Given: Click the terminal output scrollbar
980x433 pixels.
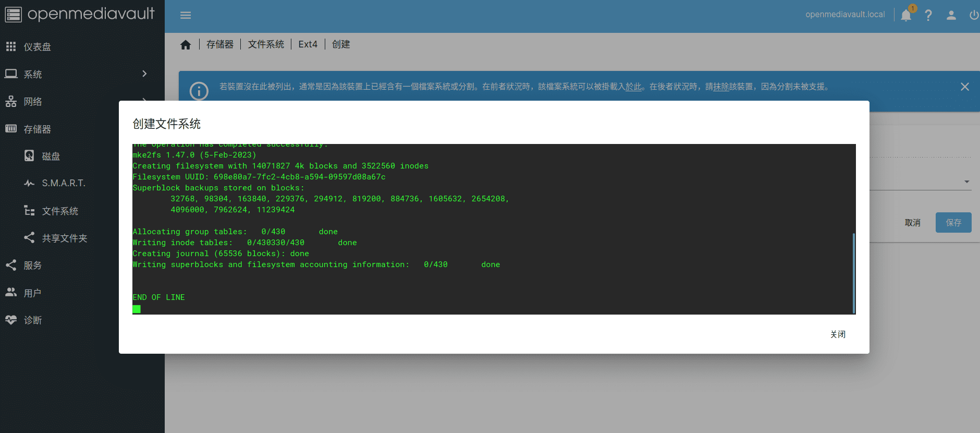Looking at the screenshot, I should (853, 273).
